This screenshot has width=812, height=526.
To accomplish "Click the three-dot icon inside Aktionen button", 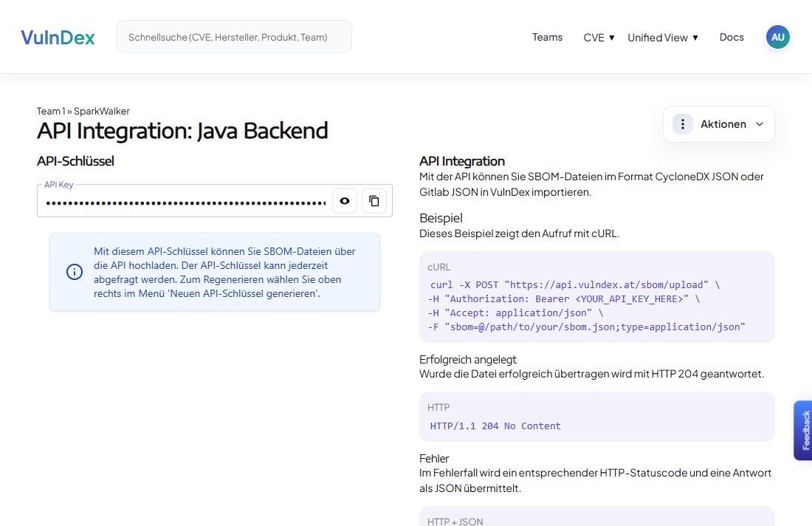I will click(682, 123).
